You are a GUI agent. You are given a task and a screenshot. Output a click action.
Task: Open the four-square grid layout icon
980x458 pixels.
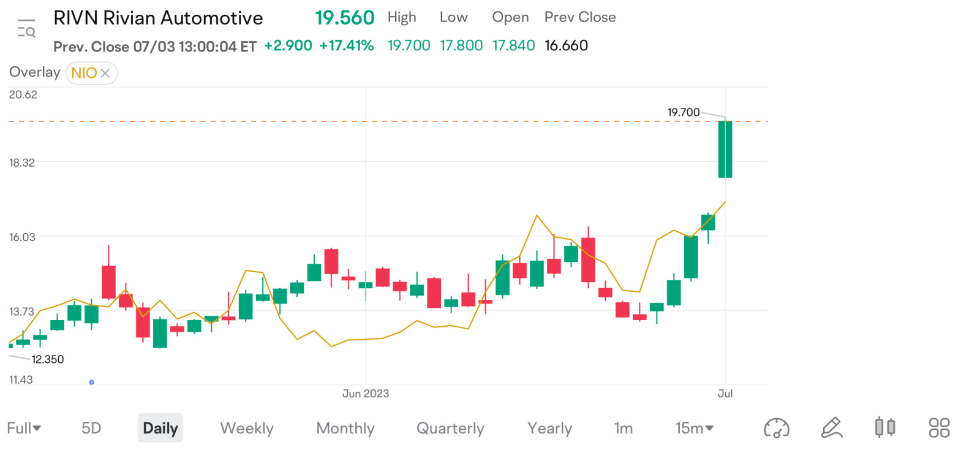coord(939,428)
